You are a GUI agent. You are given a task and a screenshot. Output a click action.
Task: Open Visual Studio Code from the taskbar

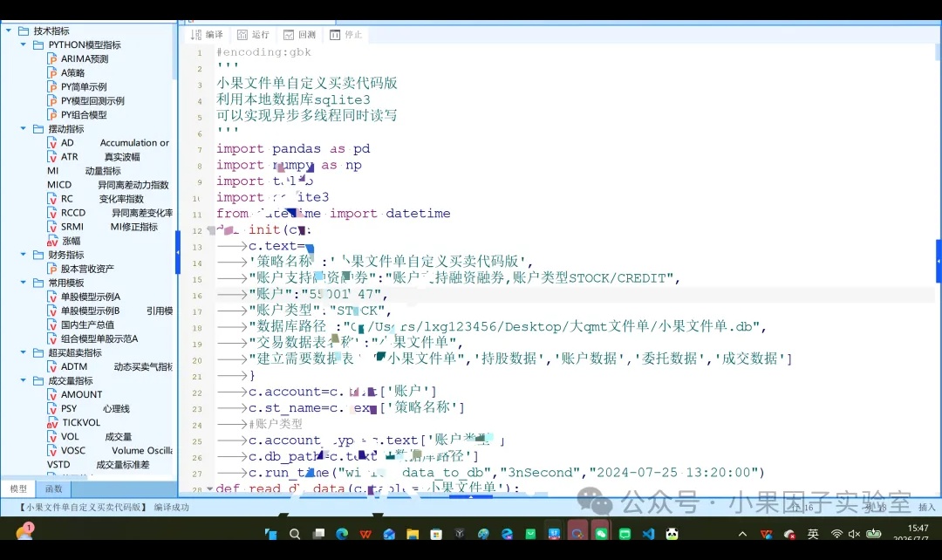[648, 534]
